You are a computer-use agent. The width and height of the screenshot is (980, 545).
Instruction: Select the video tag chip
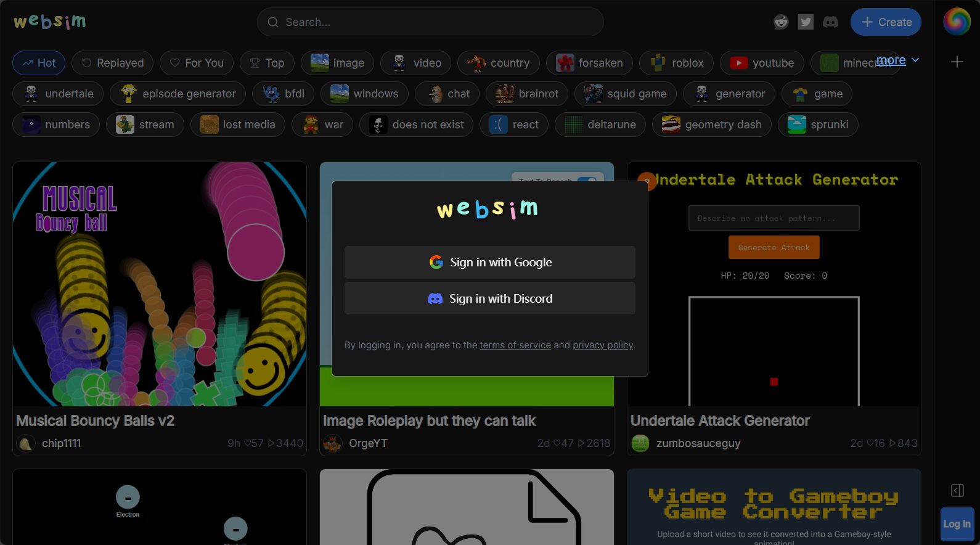[x=415, y=63]
